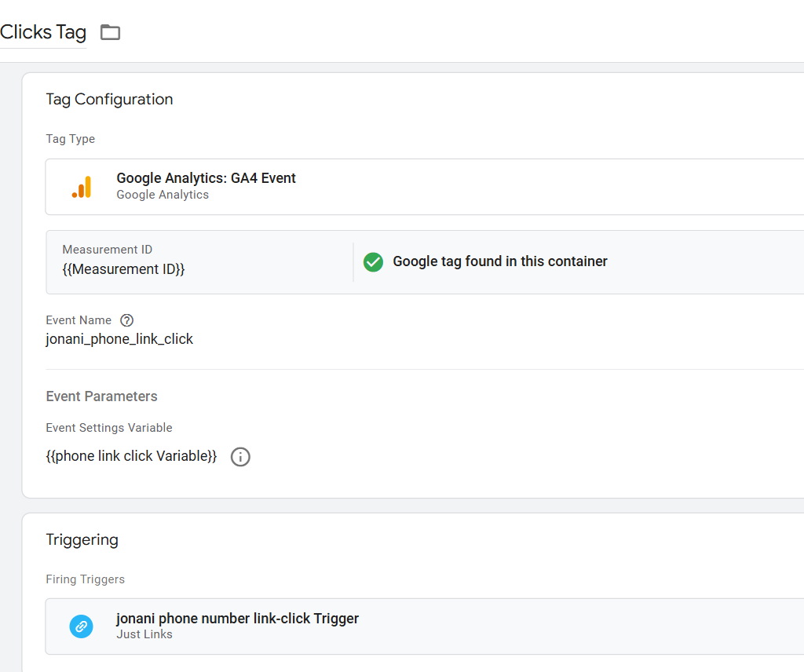Click the Firing Triggers label
Viewport: 804px width, 672px height.
point(85,579)
